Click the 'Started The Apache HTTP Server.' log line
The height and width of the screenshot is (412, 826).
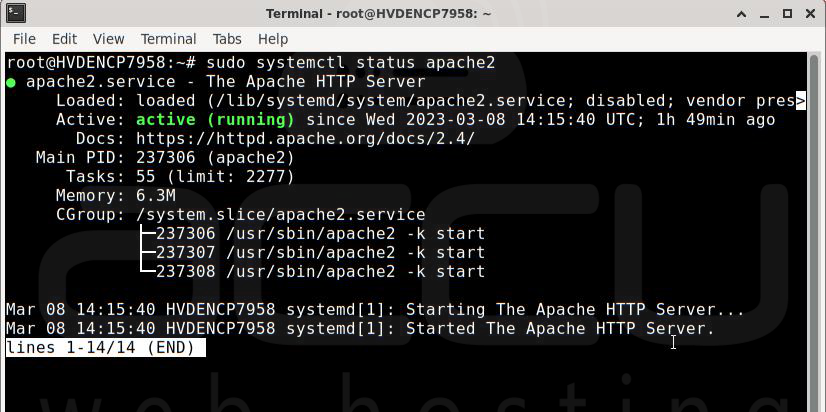point(360,328)
